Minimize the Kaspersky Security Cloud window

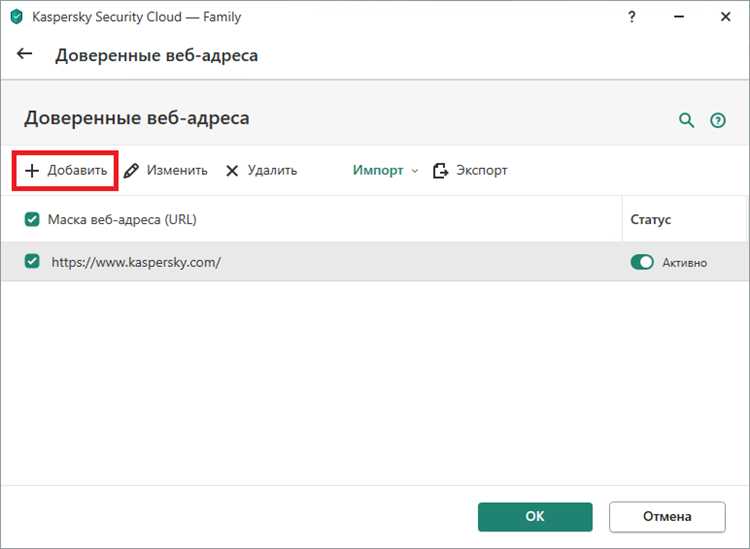(675, 17)
